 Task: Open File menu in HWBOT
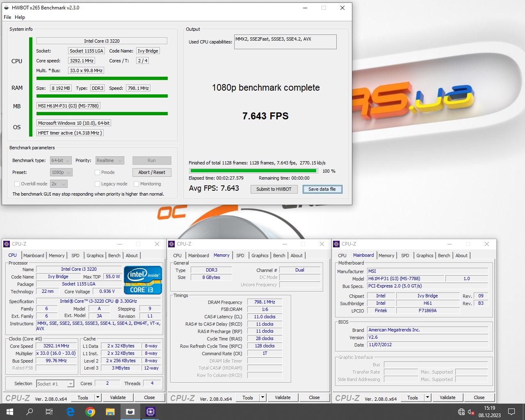pyautogui.click(x=7, y=17)
